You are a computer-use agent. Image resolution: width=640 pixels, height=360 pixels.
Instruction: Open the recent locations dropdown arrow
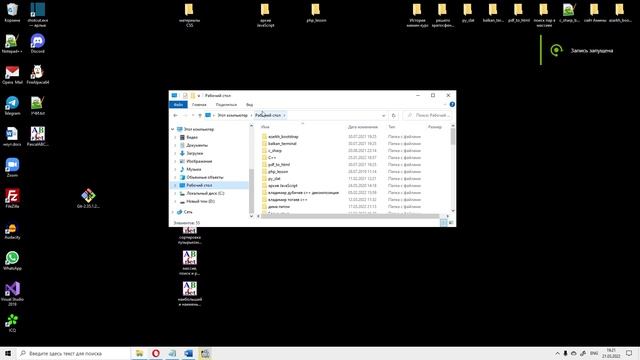[x=193, y=116]
